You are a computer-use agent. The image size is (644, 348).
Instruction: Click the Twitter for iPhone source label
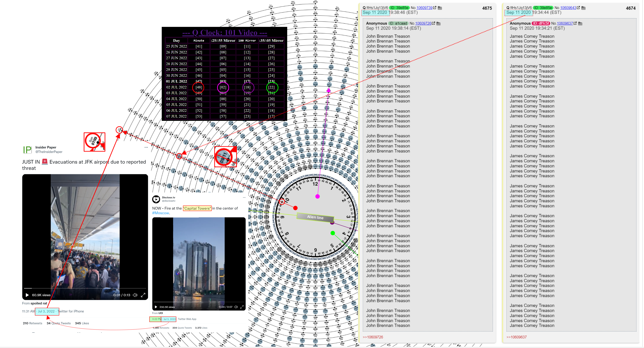(x=71, y=311)
